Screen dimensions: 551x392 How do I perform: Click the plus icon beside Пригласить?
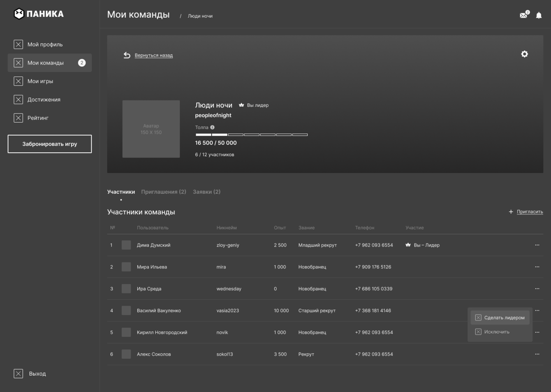[x=511, y=212]
